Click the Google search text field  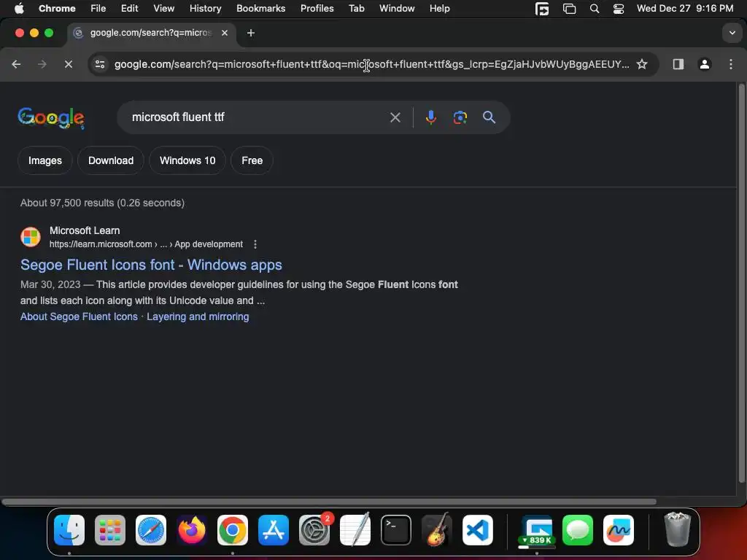[x=258, y=117]
